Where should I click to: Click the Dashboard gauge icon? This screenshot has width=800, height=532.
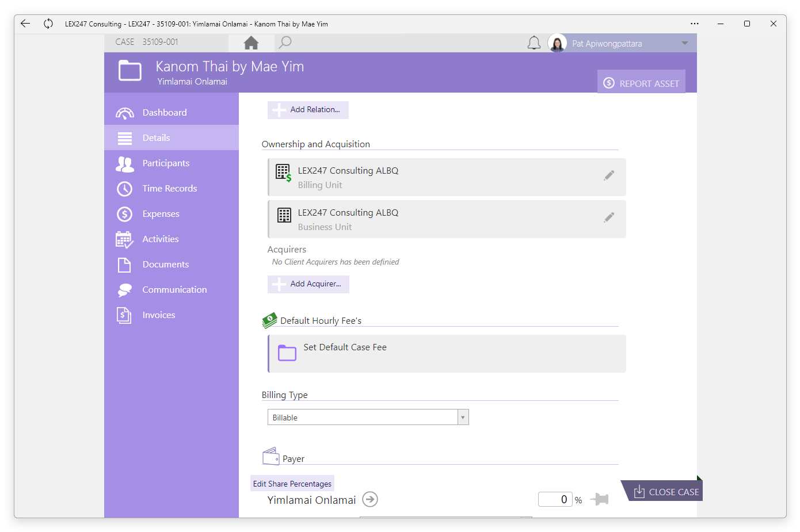[125, 113]
